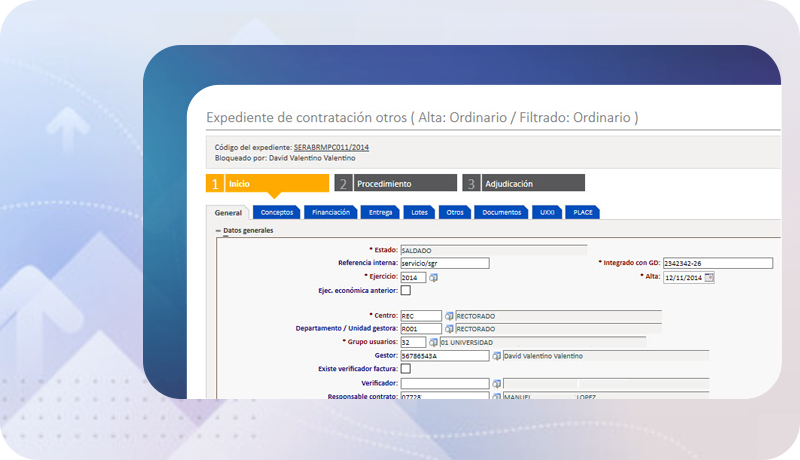Open the Gestor search icon
The image size is (800, 460).
497,355
